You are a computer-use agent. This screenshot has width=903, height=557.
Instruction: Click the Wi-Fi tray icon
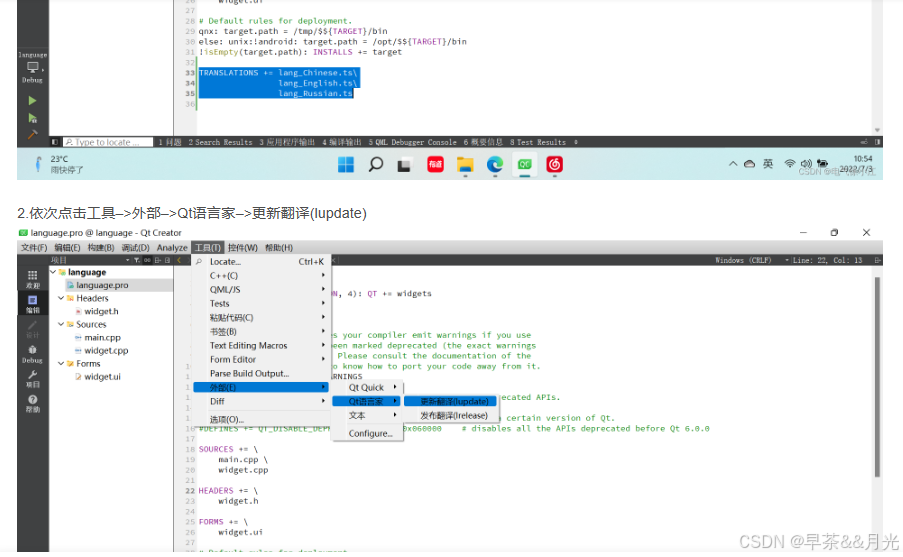coord(790,164)
